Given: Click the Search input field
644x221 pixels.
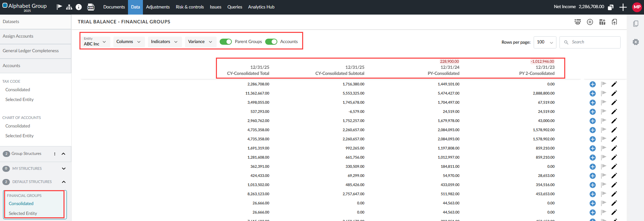Looking at the screenshot, I should pyautogui.click(x=590, y=42).
